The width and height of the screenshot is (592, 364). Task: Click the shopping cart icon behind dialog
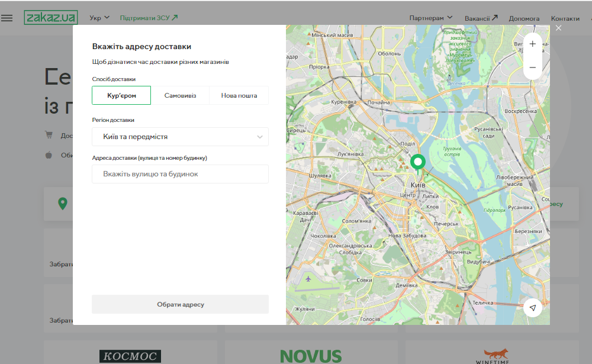(49, 135)
